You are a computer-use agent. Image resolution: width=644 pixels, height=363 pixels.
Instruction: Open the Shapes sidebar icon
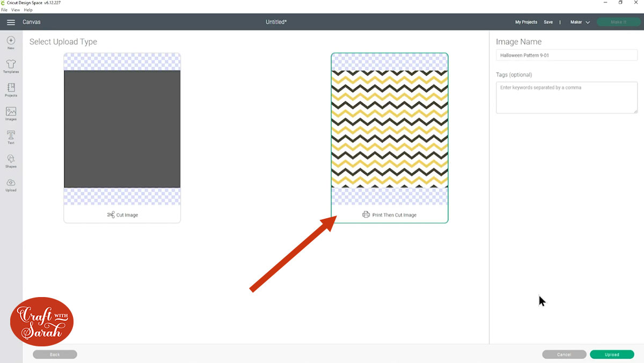point(11,159)
